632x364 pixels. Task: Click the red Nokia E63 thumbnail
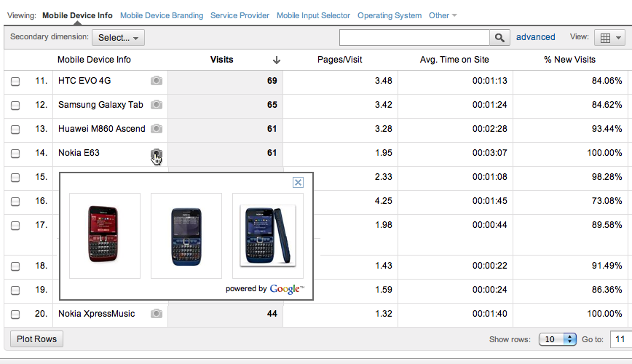(104, 234)
